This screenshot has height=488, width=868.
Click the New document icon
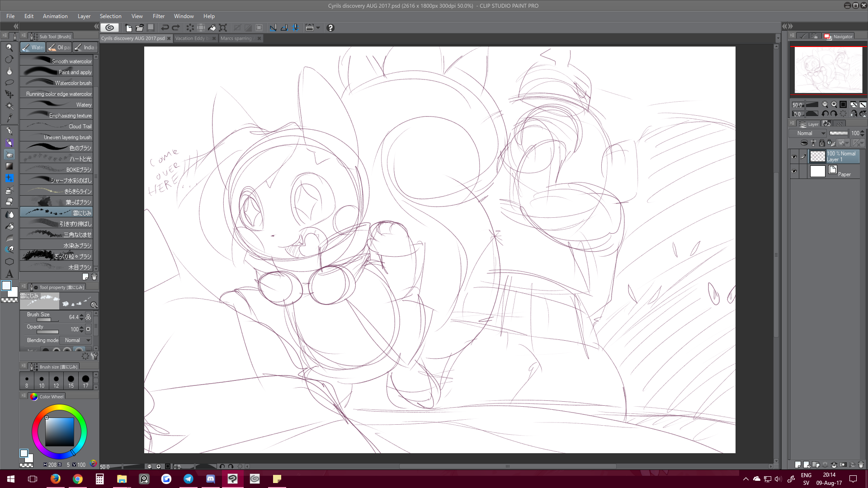tap(128, 28)
